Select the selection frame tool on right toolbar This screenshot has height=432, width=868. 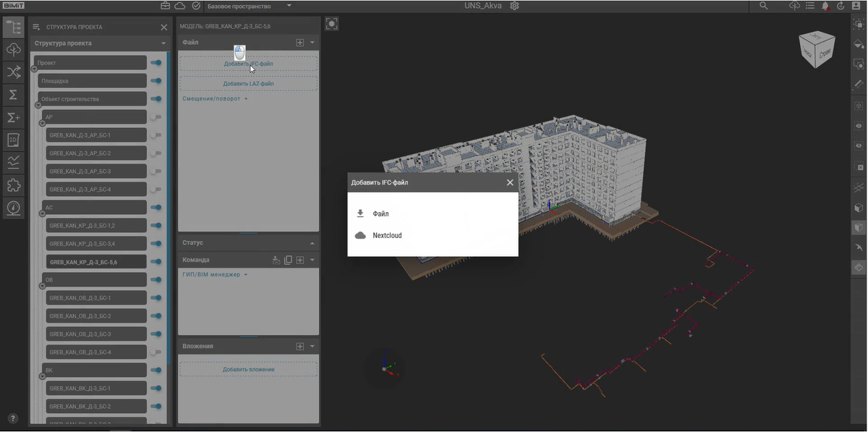[859, 24]
